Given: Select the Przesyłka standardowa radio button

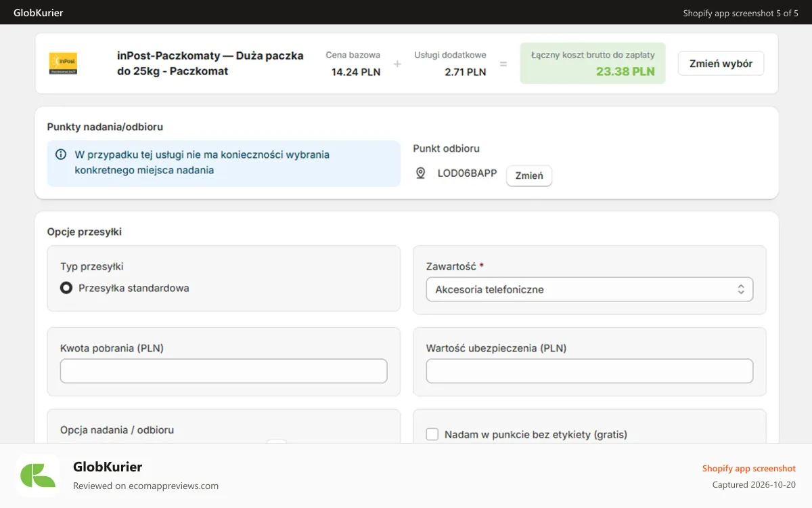Looking at the screenshot, I should (66, 288).
